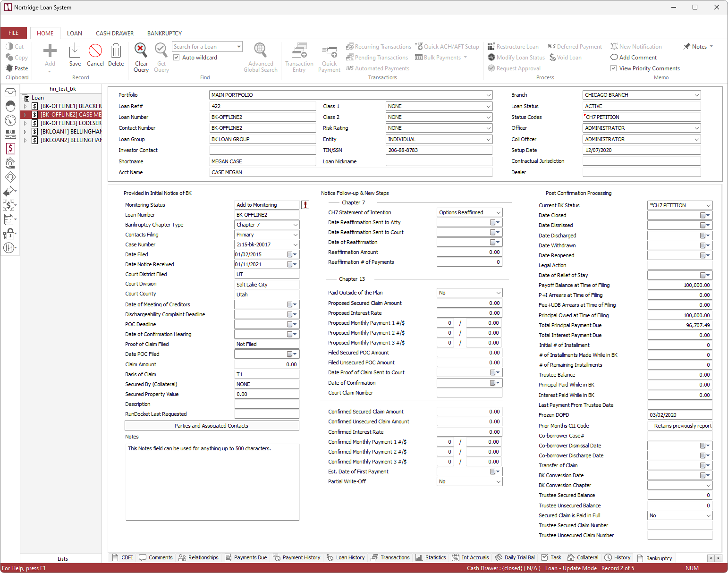Open Advanced Global Search
Screen dimensions: 728x573
(260, 57)
